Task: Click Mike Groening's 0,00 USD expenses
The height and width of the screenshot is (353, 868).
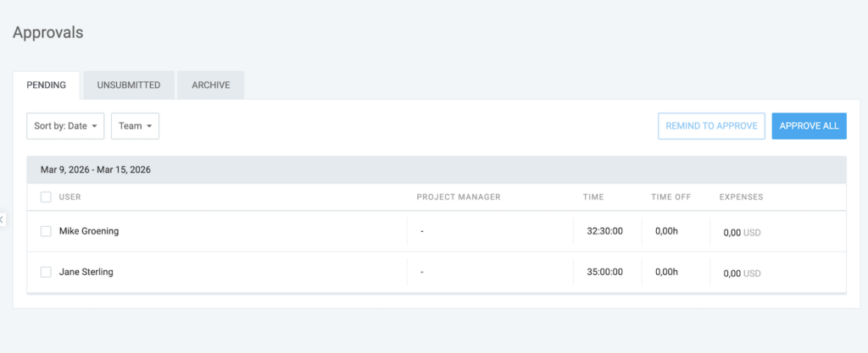Action: point(742,232)
